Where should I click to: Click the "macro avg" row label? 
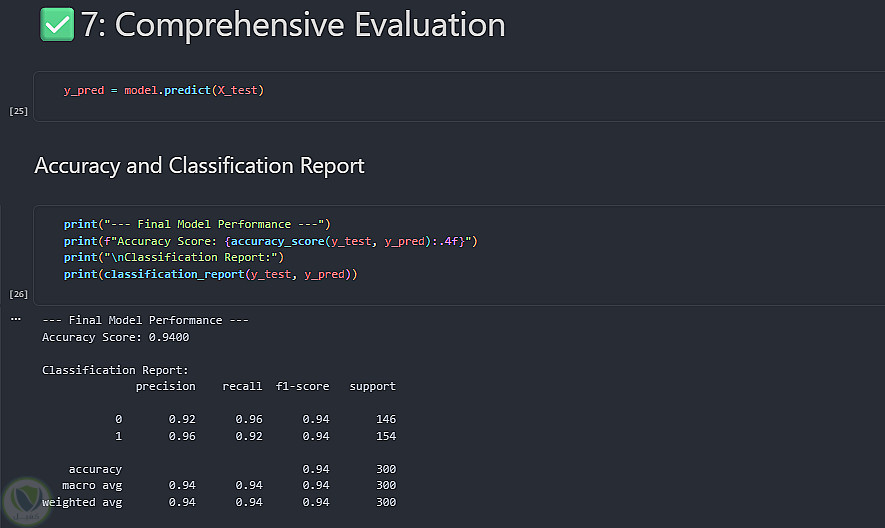tap(91, 485)
